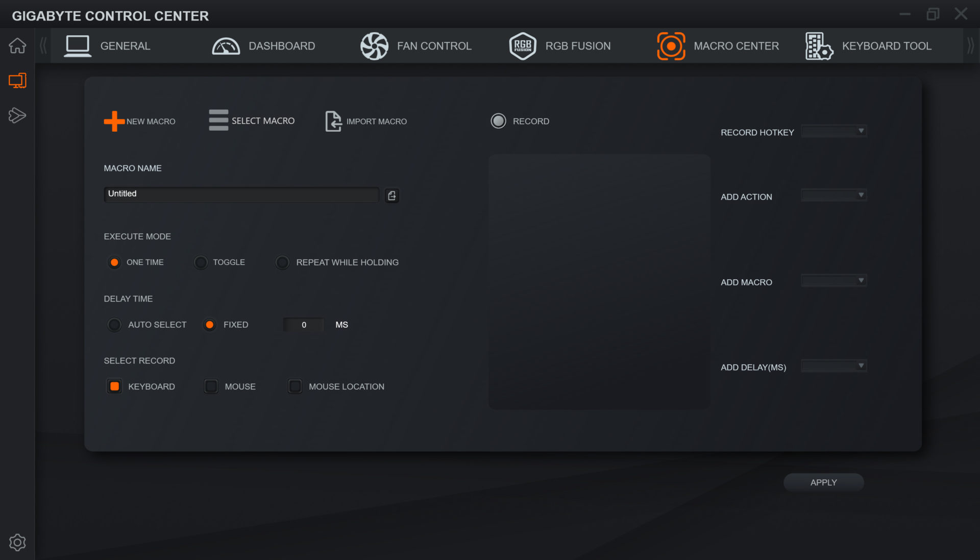980x560 pixels.
Task: Select the Toggle execute mode
Action: 201,262
